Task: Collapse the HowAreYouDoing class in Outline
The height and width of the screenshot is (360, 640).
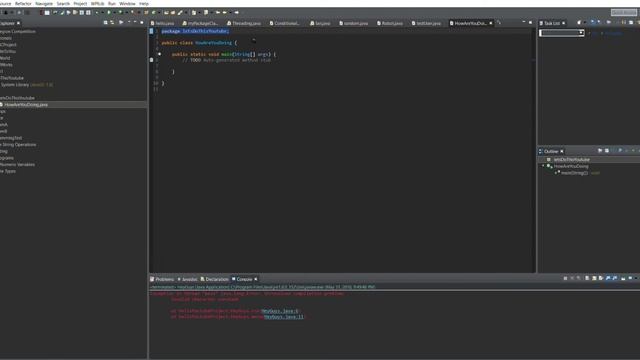Action: [x=543, y=166]
